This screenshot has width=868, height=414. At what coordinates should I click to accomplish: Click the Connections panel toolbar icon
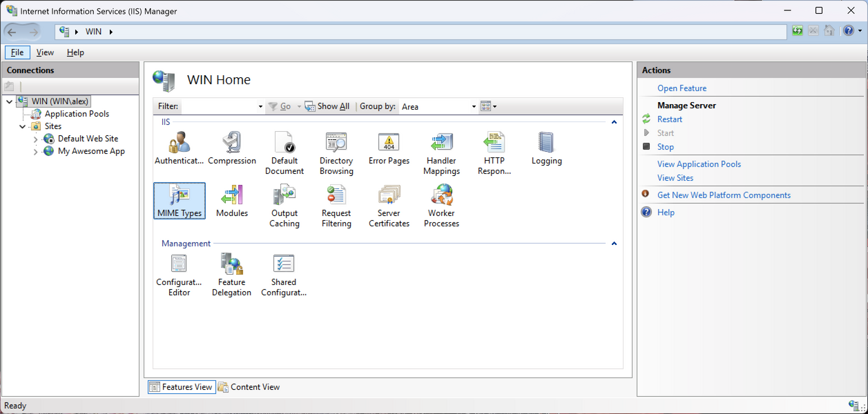coord(9,86)
